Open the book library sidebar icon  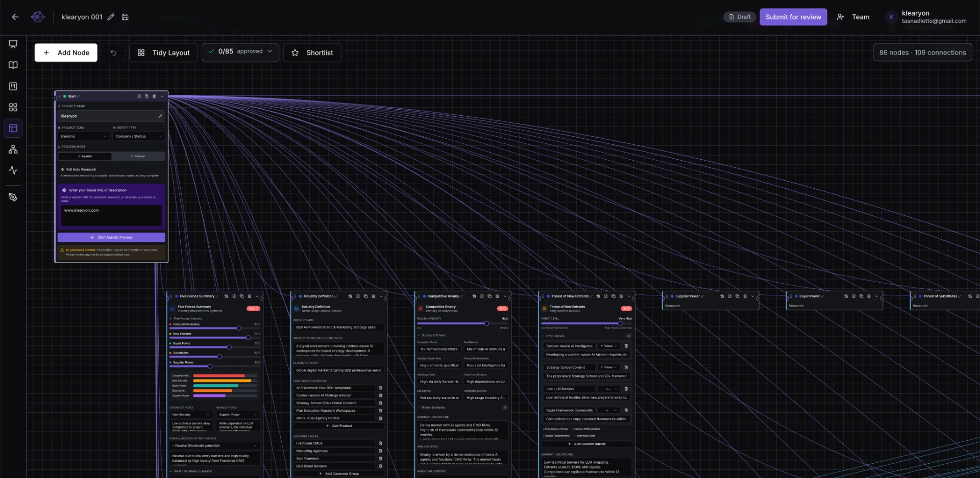(13, 65)
